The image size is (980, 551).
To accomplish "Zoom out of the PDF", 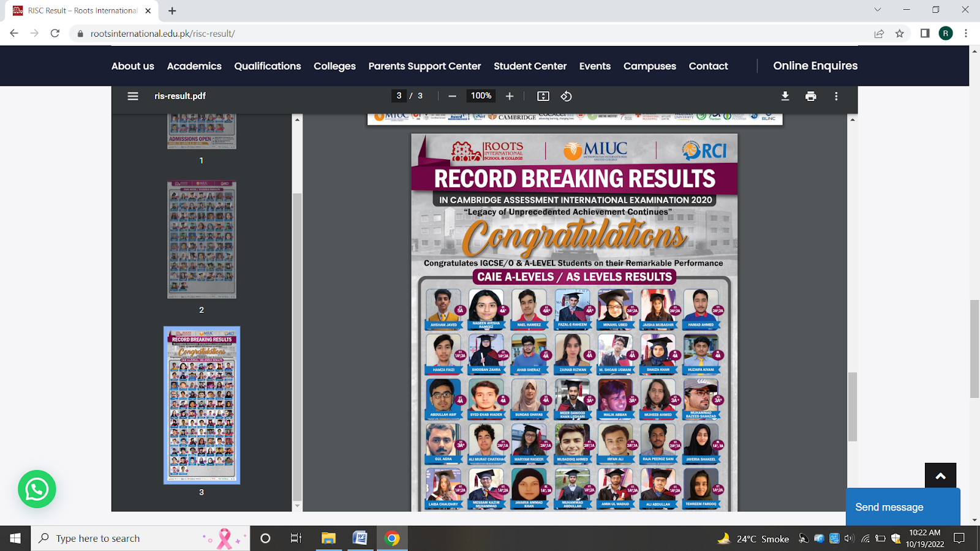I will (452, 96).
